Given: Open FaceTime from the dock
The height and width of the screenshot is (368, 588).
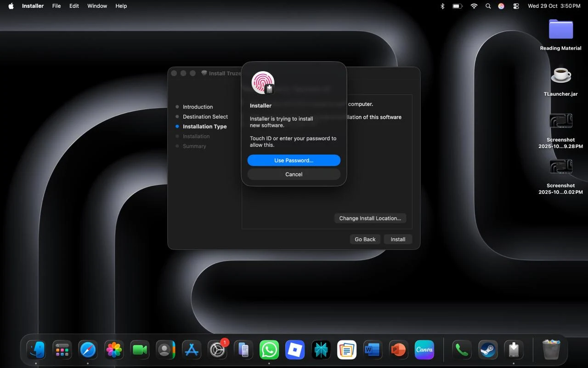Looking at the screenshot, I should pos(140,350).
